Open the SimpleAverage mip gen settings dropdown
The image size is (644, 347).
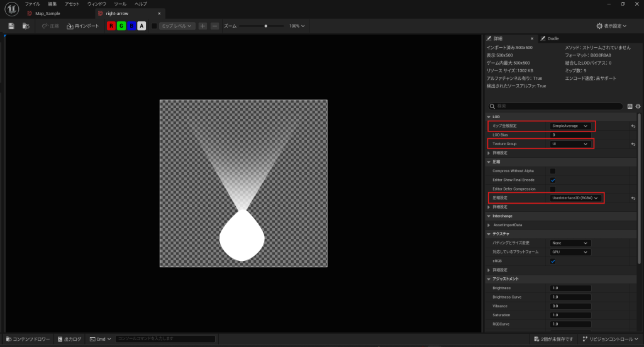coord(570,126)
